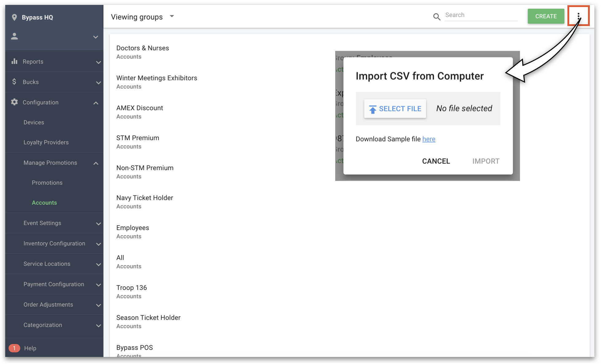Click the sample file 'here' link
Image resolution: width=603 pixels, height=364 pixels.
pyautogui.click(x=429, y=139)
